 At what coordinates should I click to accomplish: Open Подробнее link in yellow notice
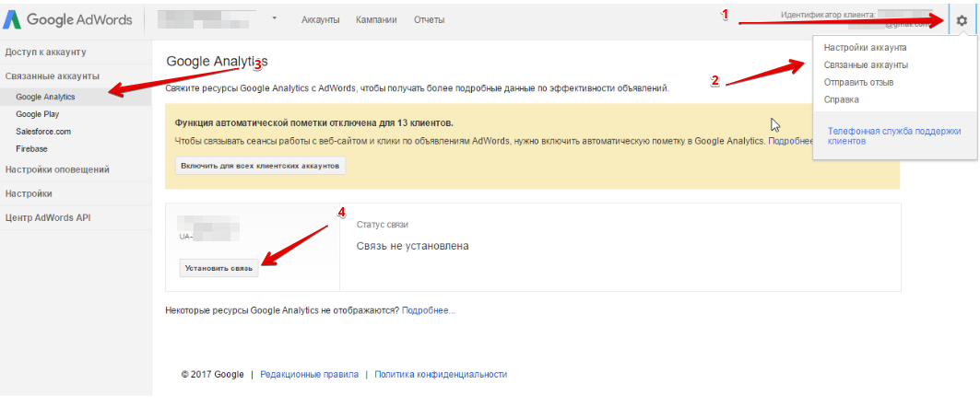point(791,142)
